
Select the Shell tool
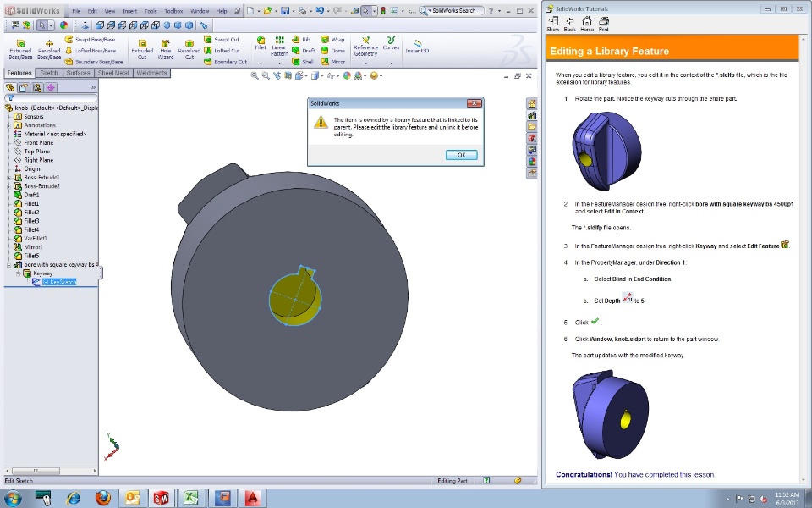303,62
